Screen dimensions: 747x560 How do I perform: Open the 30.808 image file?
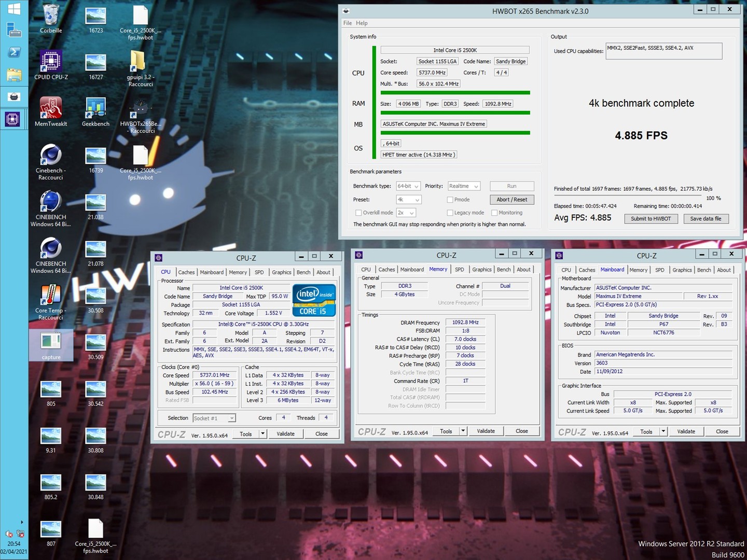click(x=96, y=439)
